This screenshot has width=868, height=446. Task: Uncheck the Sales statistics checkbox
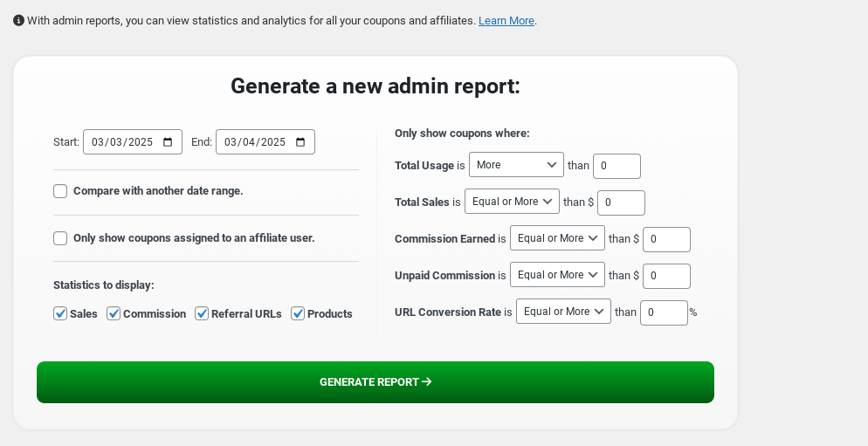(60, 313)
